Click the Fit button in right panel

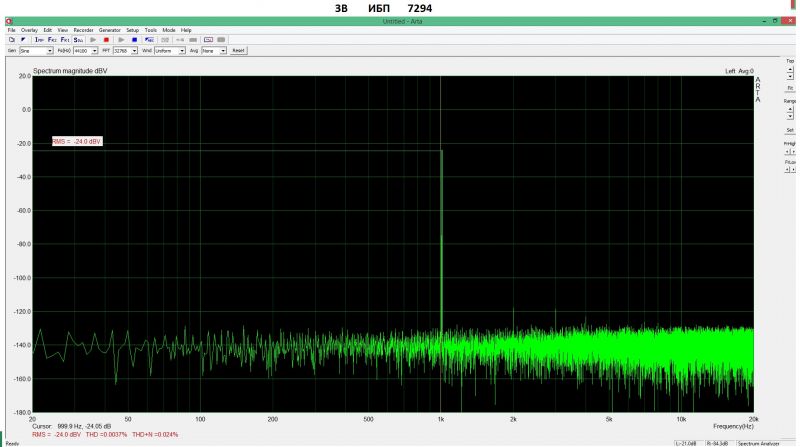[x=790, y=88]
